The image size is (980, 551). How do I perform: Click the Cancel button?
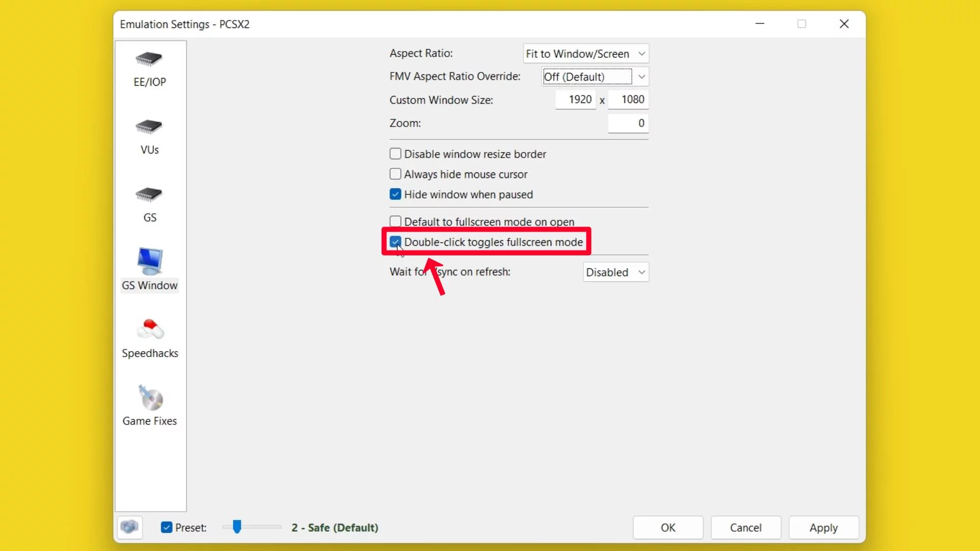[746, 527]
